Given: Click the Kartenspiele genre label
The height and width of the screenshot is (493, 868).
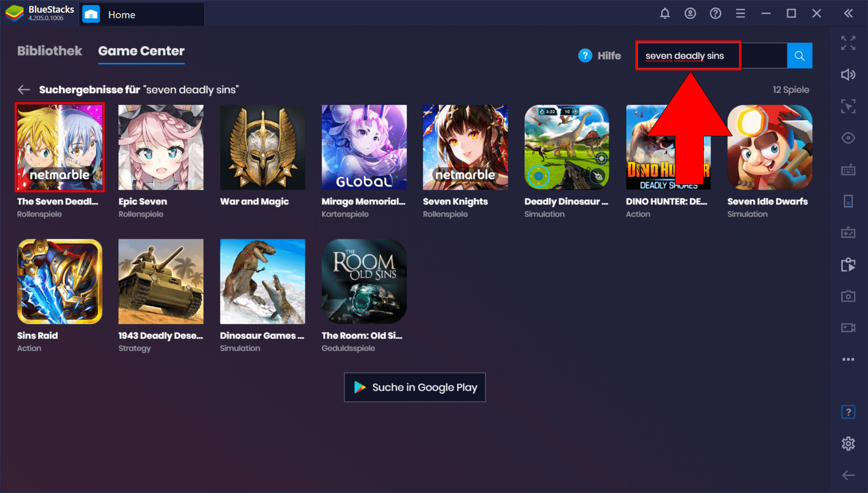Looking at the screenshot, I should [x=345, y=214].
